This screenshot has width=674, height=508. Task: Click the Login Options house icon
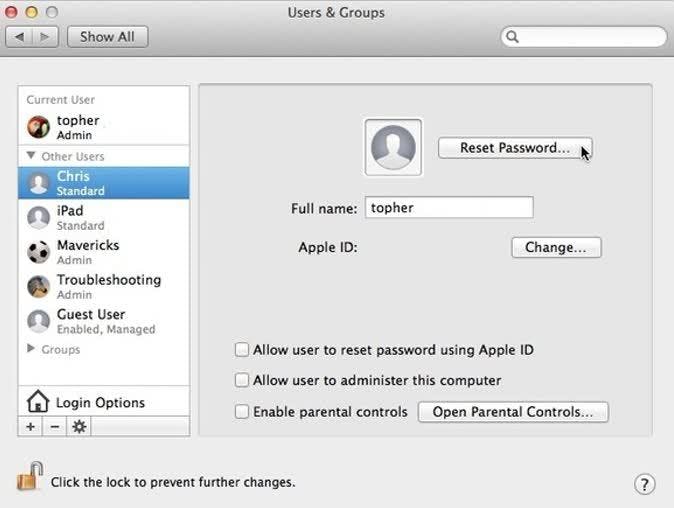pos(38,402)
